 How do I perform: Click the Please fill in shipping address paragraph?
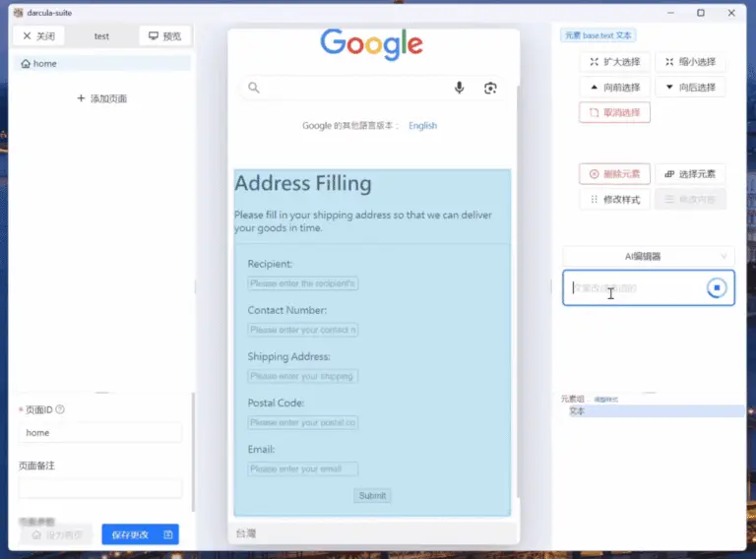click(363, 221)
